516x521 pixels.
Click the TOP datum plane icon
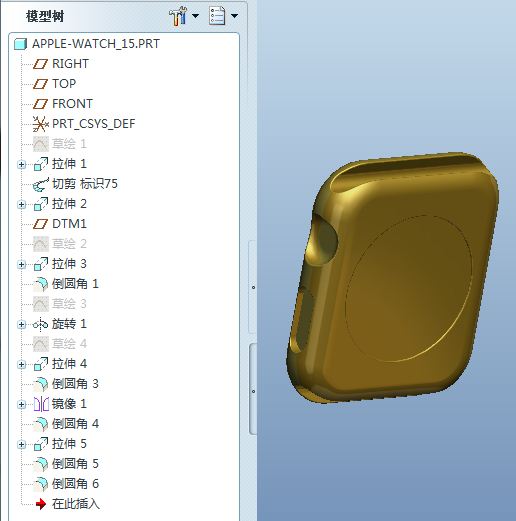(40, 84)
